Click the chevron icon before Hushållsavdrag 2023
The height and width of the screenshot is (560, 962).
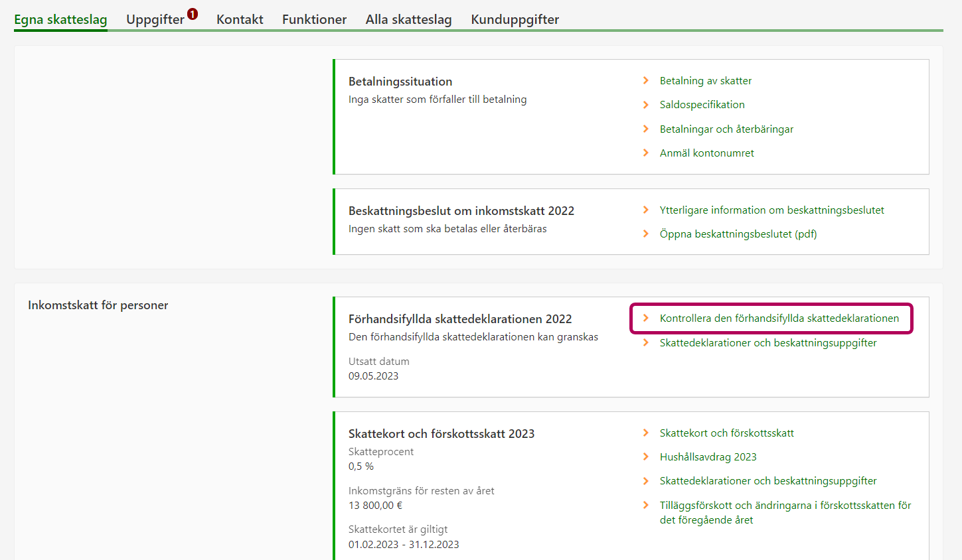click(x=646, y=457)
